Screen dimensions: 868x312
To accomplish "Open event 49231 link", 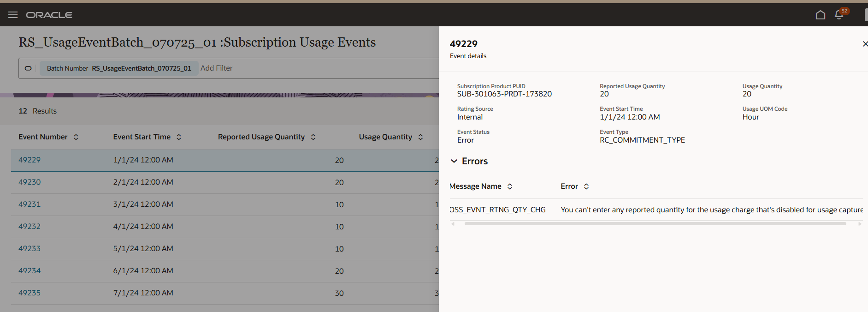I will click(x=30, y=204).
